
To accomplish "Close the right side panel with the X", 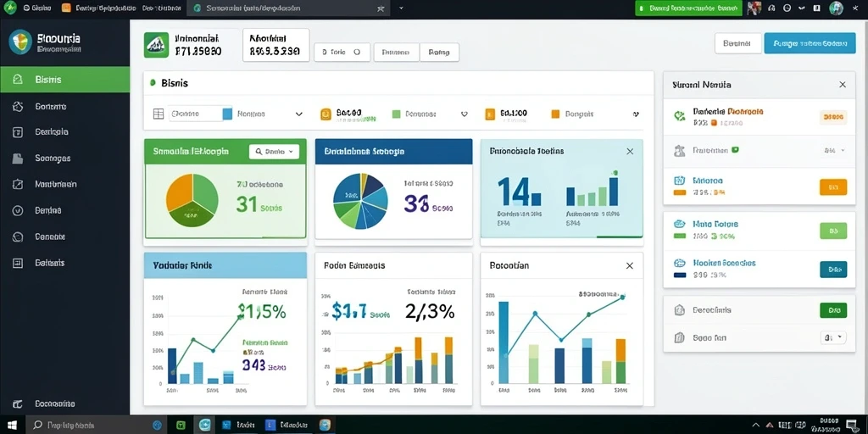I will click(x=843, y=85).
